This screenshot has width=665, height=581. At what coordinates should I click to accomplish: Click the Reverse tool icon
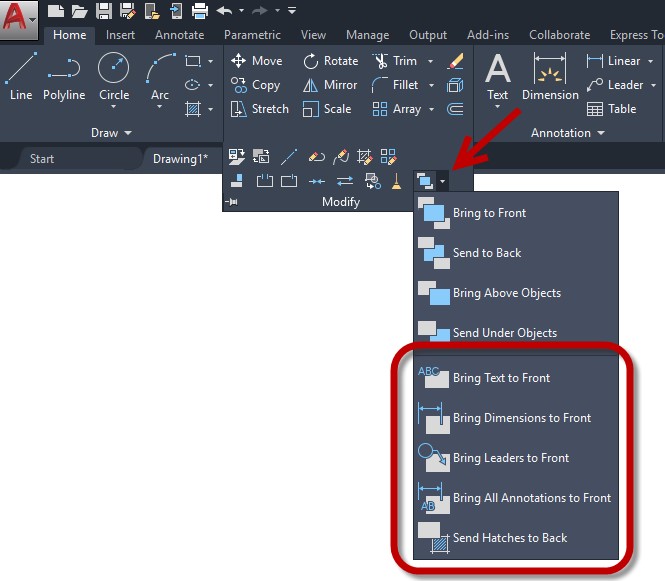pyautogui.click(x=345, y=182)
